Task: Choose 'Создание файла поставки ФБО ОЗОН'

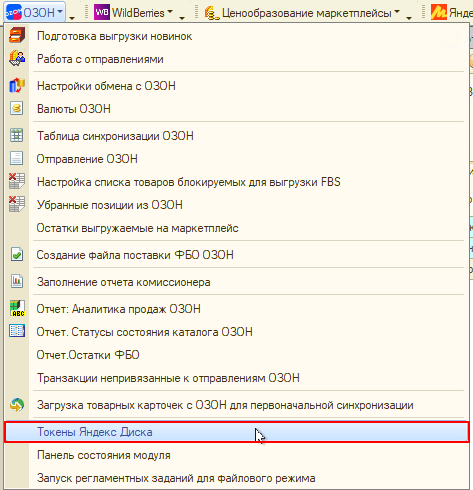Action: coord(236,255)
